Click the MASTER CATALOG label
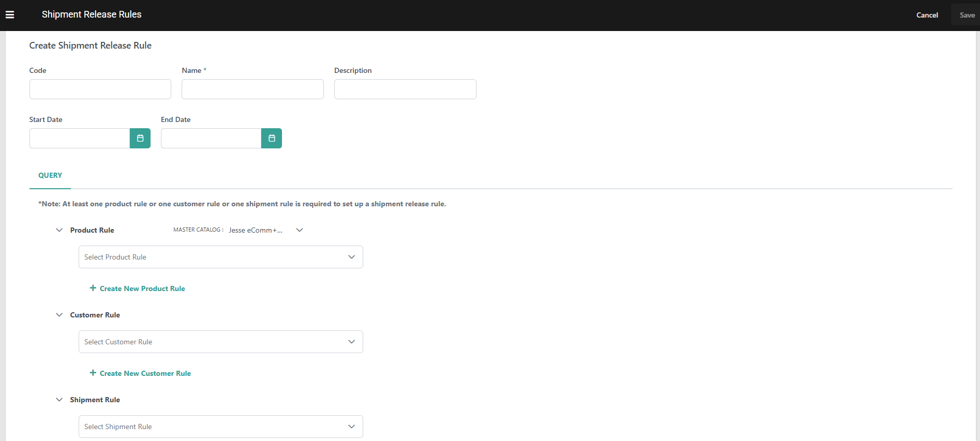980x441 pixels. point(198,230)
